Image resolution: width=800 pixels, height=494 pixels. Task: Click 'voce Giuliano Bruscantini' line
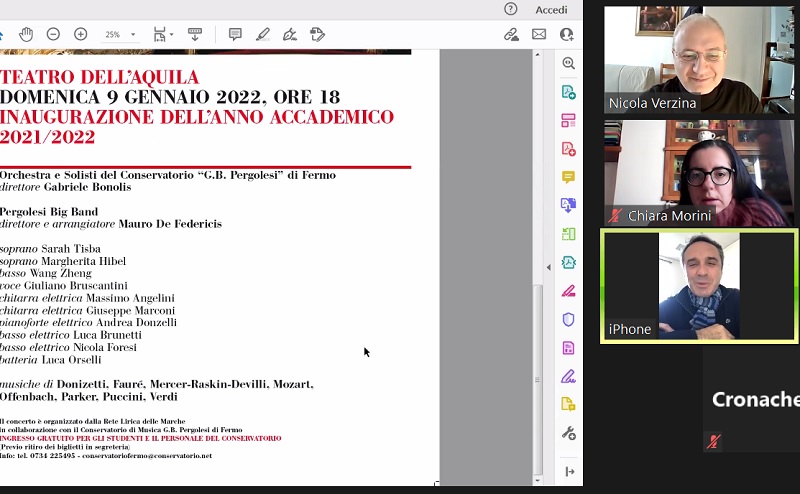click(64, 286)
